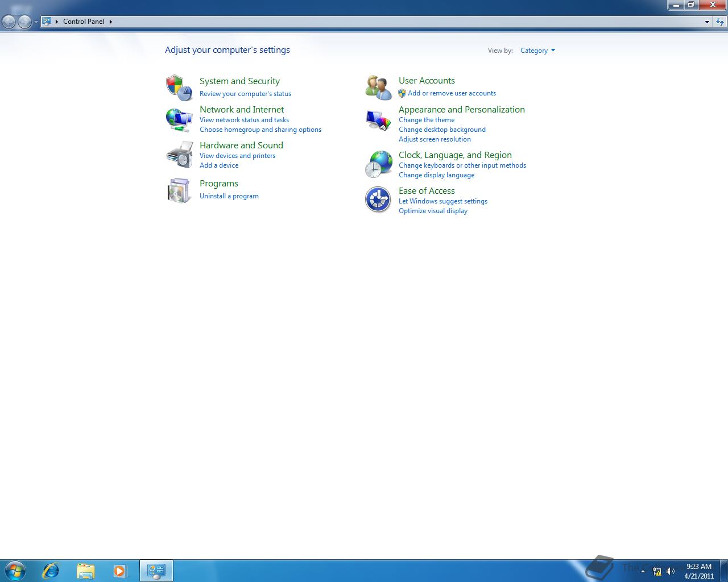Image resolution: width=728 pixels, height=582 pixels.
Task: Open the Hardware and Sound heading link
Action: point(241,145)
